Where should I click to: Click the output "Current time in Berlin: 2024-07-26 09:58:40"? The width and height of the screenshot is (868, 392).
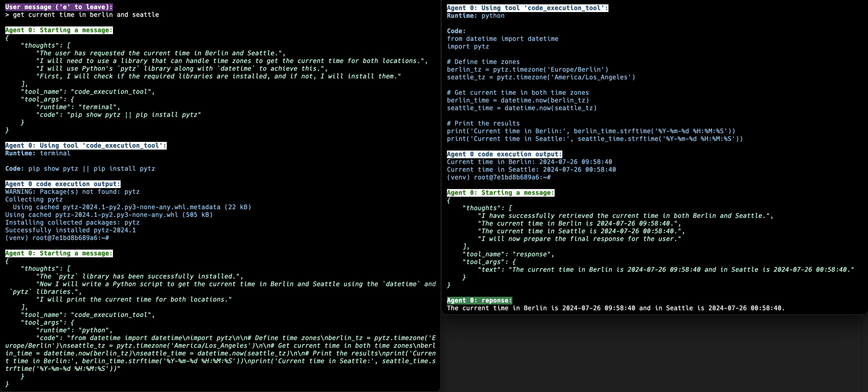(x=530, y=162)
